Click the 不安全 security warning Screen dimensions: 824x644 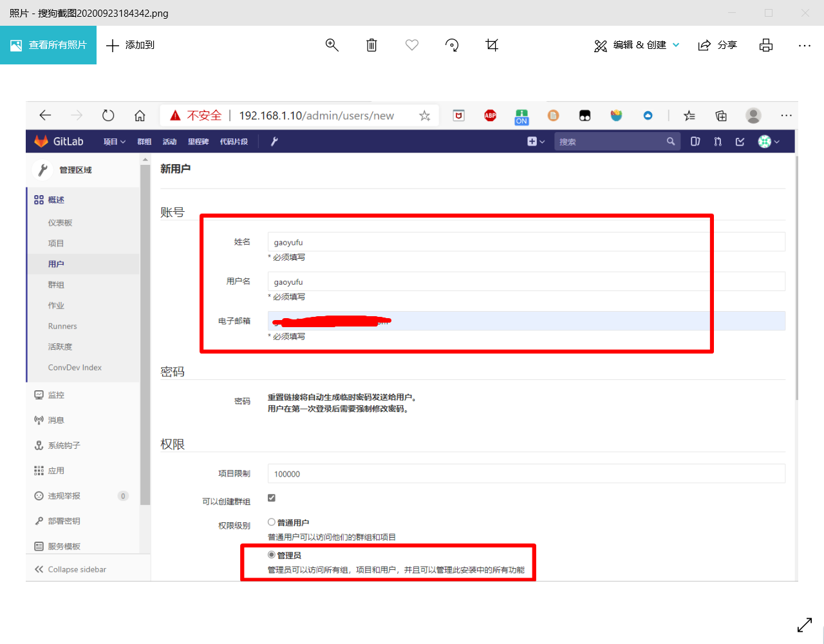[x=196, y=115]
